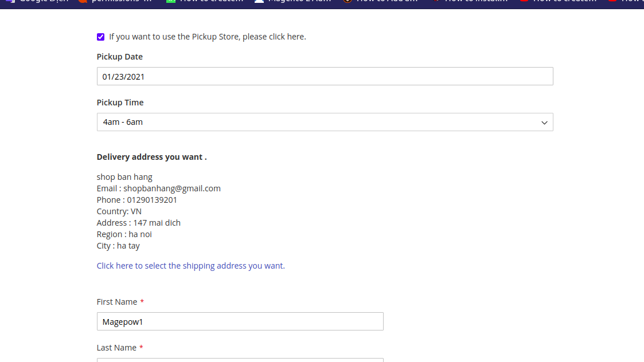
Task: Click the 'Delivery address you want' heading
Action: (x=151, y=157)
